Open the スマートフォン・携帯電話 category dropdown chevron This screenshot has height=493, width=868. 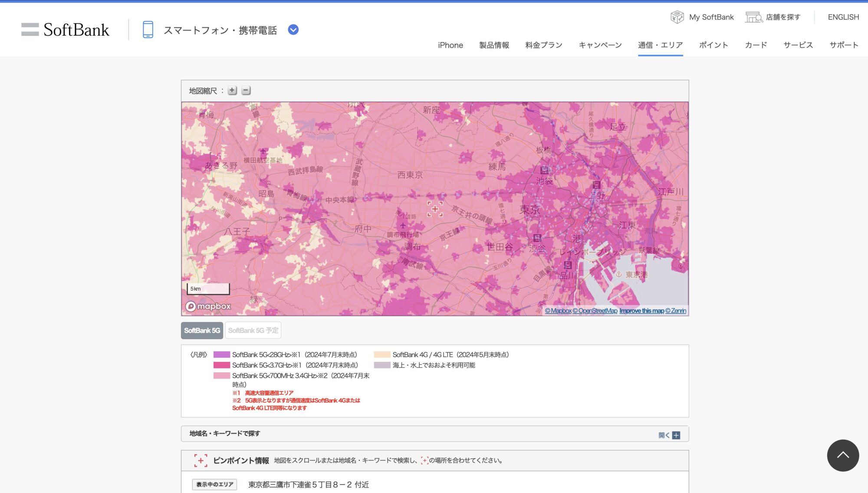tap(293, 30)
